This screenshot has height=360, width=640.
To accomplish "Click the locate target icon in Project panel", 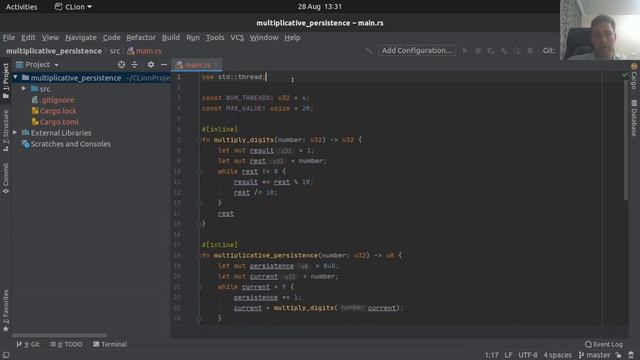I will 121,64.
